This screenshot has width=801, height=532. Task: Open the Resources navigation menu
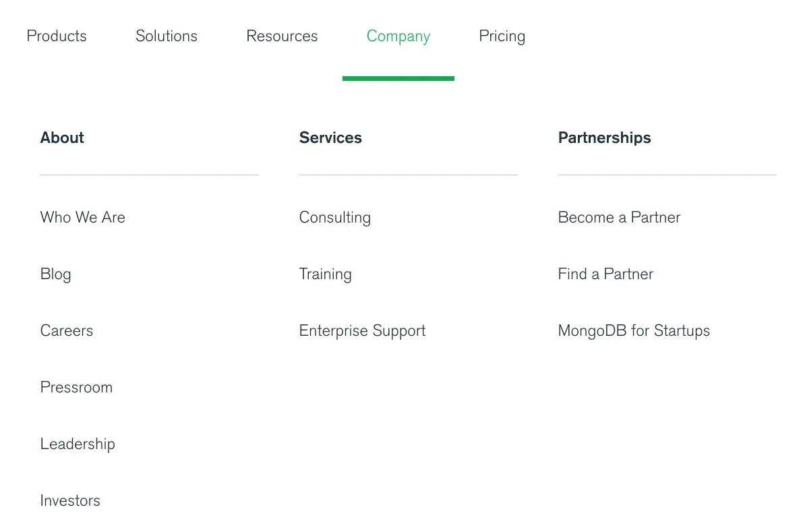[x=282, y=36]
